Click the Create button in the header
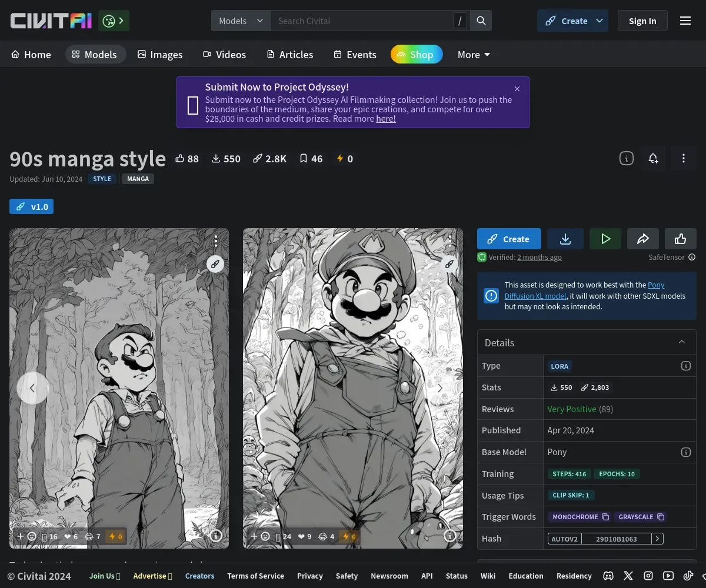 coord(567,21)
